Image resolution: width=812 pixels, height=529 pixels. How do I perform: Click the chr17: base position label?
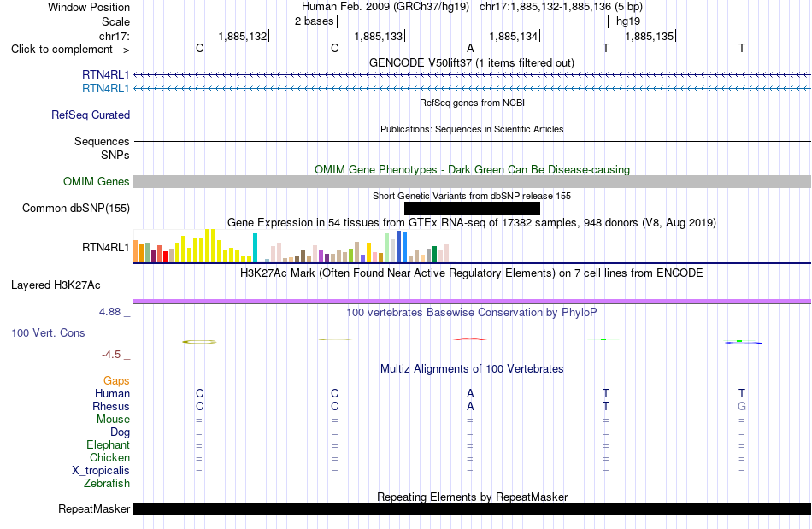pyautogui.click(x=115, y=36)
